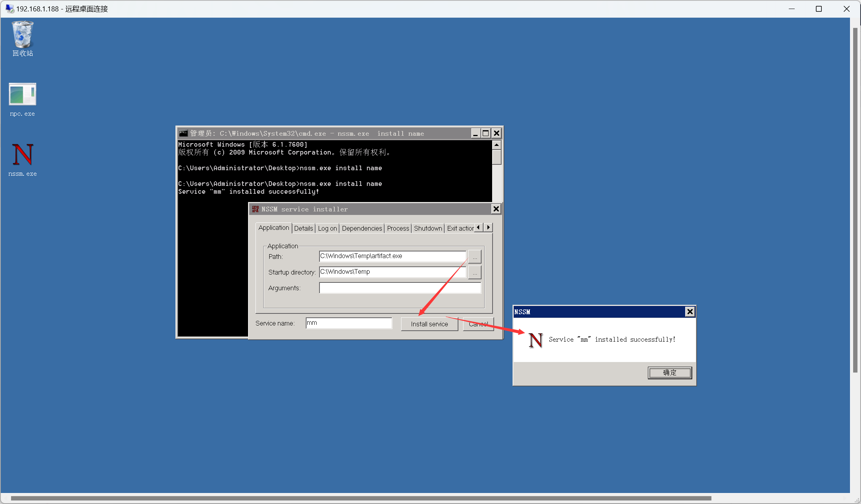Close the Remote Desktop connection window
The image size is (861, 504).
tap(846, 9)
